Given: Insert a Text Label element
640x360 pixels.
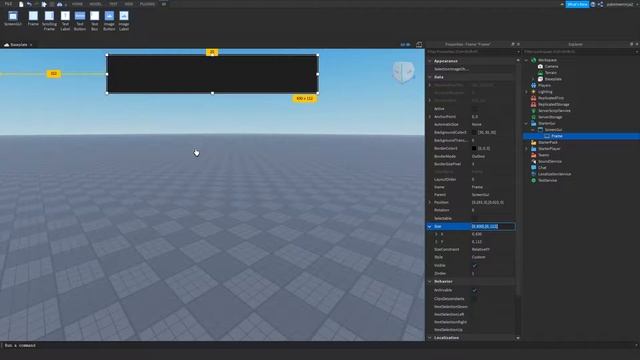Looking at the screenshot, I should [65, 20].
